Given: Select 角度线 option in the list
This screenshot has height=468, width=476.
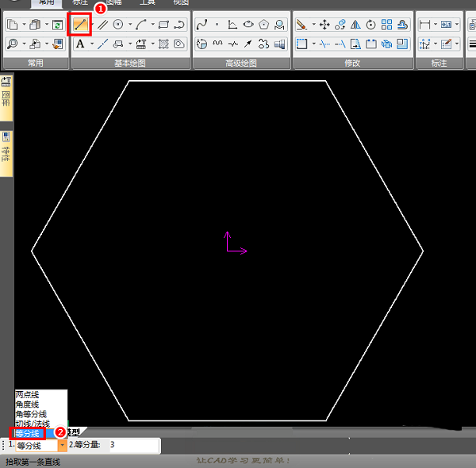Looking at the screenshot, I should pyautogui.click(x=27, y=405).
